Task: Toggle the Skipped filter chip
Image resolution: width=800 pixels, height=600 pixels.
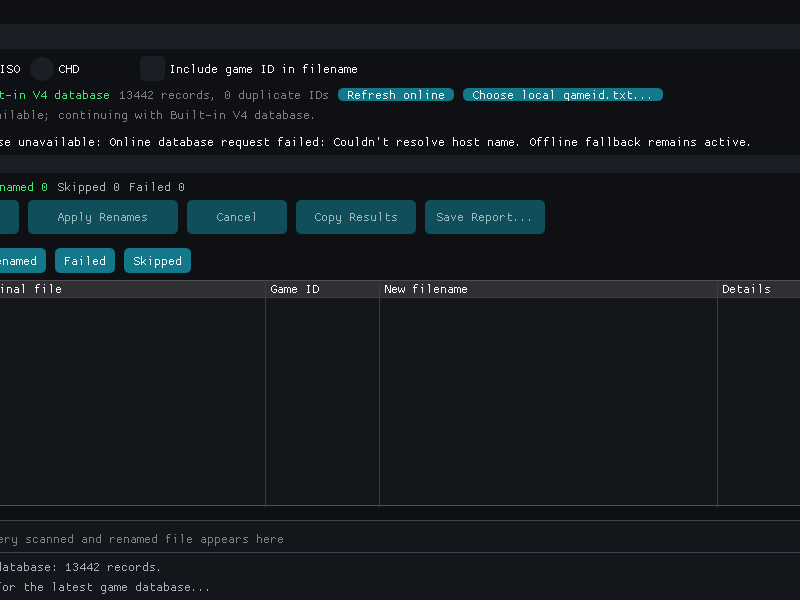Action: coord(157,261)
